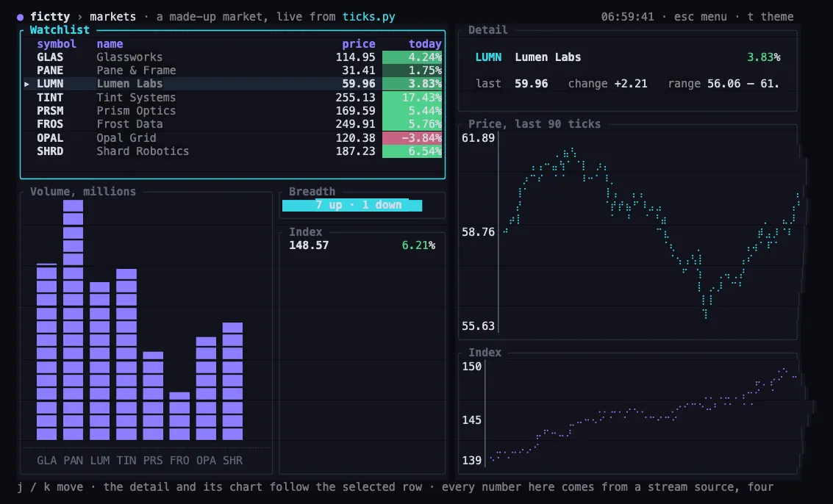The image size is (833, 504).
Task: Click the 120.38 price for OPAL
Action: (355, 137)
